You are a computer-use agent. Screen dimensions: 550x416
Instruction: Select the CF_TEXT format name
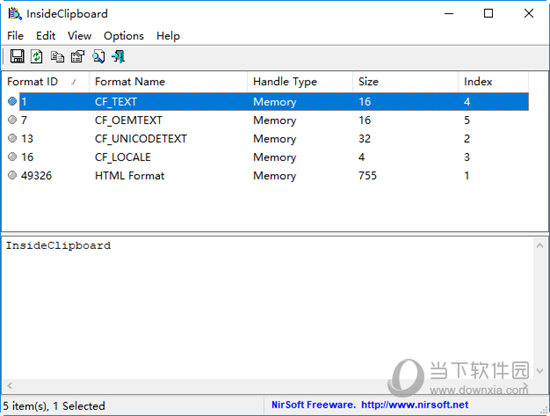pos(116,102)
